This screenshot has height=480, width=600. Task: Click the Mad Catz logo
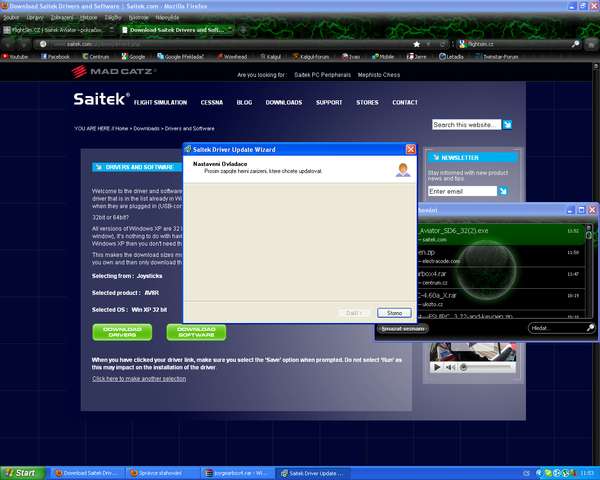pos(114,72)
